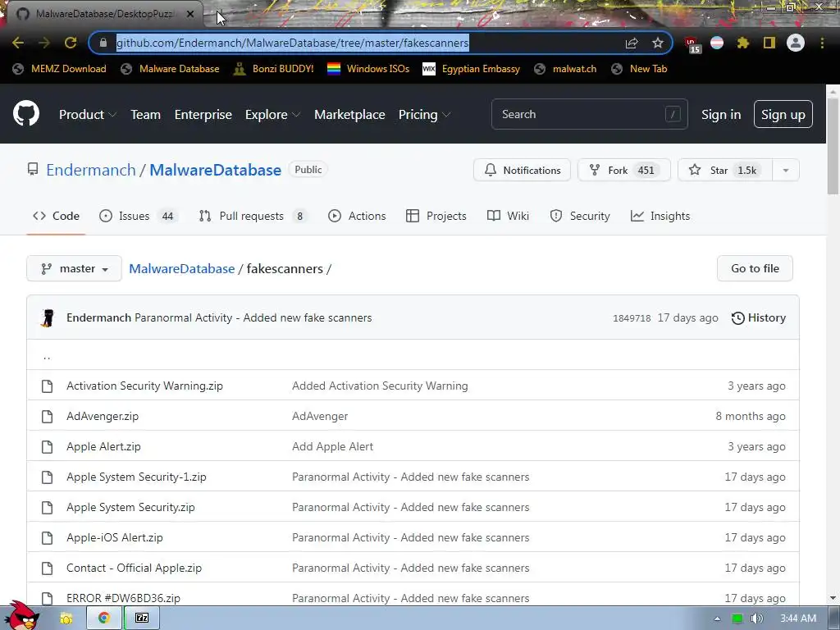This screenshot has width=840, height=630.
Task: Star the repository
Action: click(x=725, y=171)
